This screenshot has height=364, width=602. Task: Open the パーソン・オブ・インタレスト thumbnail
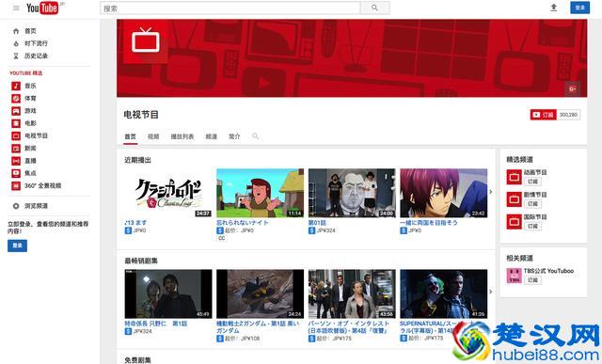point(352,293)
